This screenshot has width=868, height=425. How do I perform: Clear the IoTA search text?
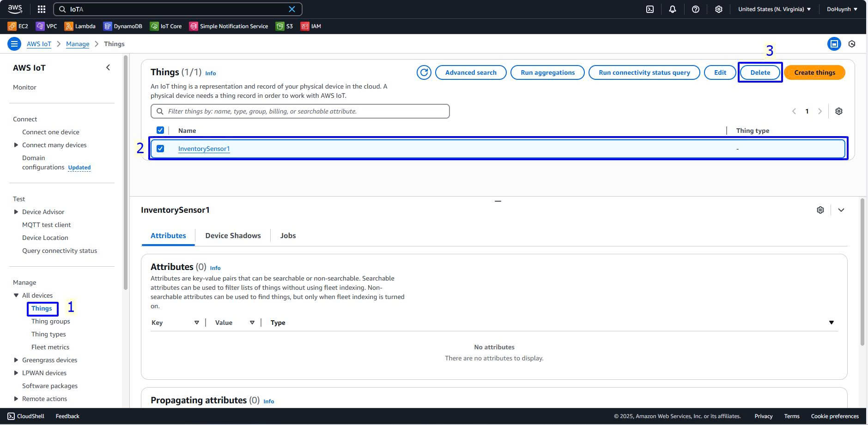(x=292, y=9)
